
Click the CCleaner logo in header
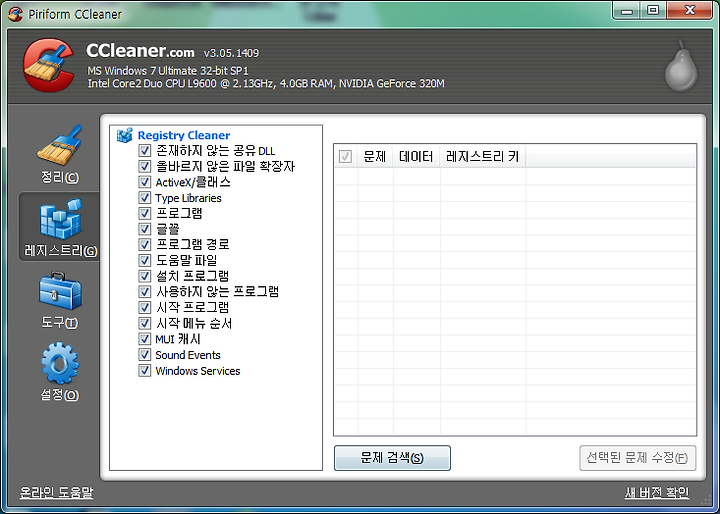tap(48, 65)
